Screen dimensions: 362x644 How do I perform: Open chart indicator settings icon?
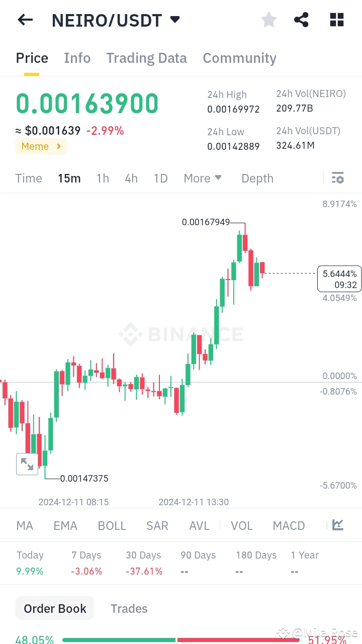coord(337,177)
